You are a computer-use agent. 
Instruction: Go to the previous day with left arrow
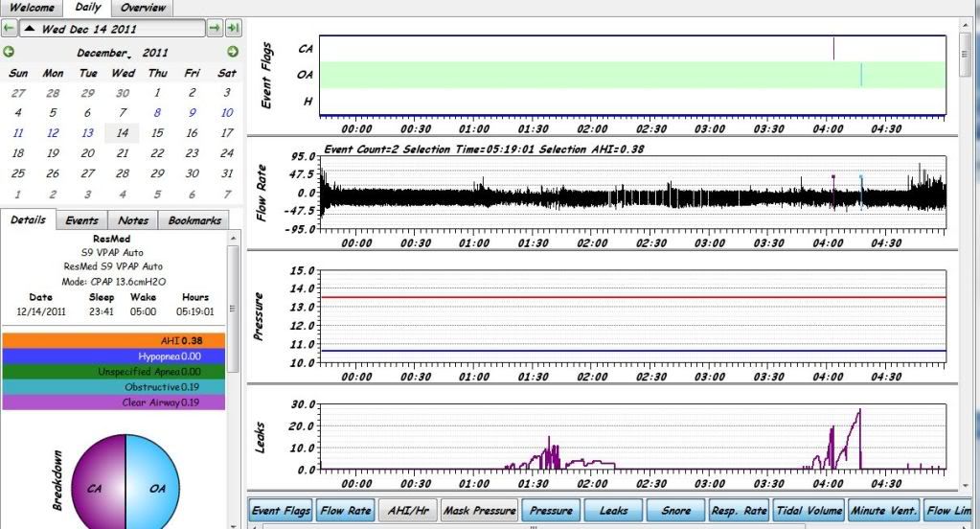click(9, 29)
